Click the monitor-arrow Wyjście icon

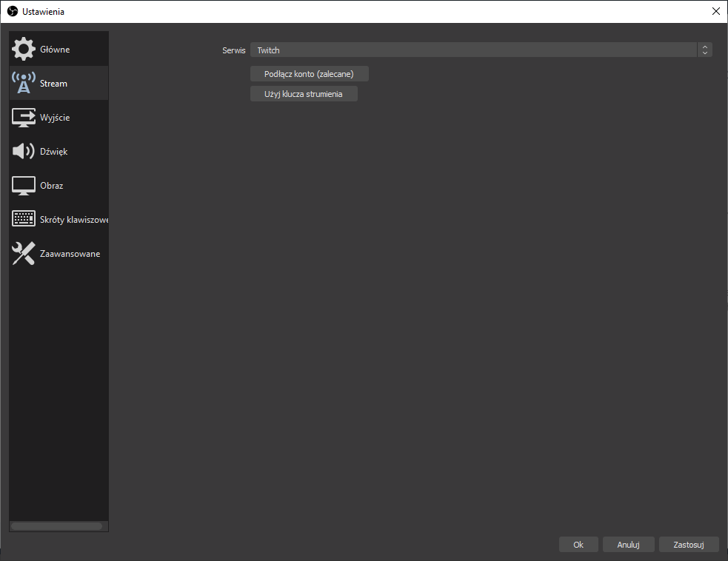click(x=24, y=118)
